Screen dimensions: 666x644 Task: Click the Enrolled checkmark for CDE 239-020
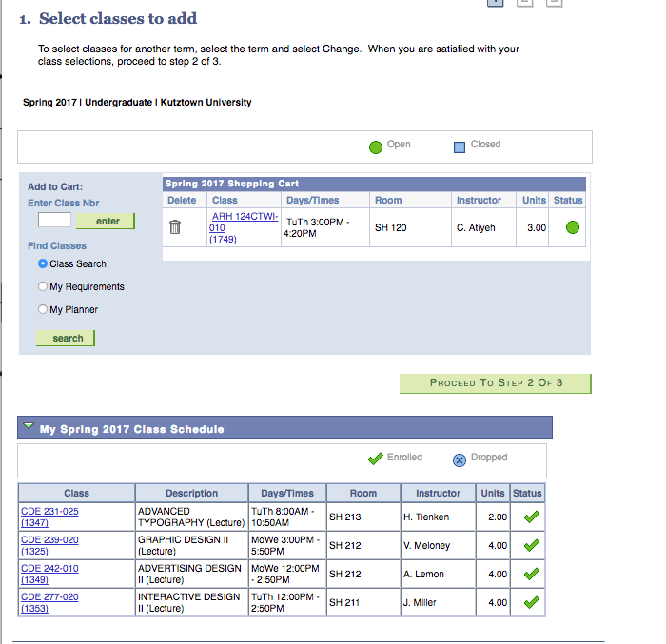coord(531,546)
